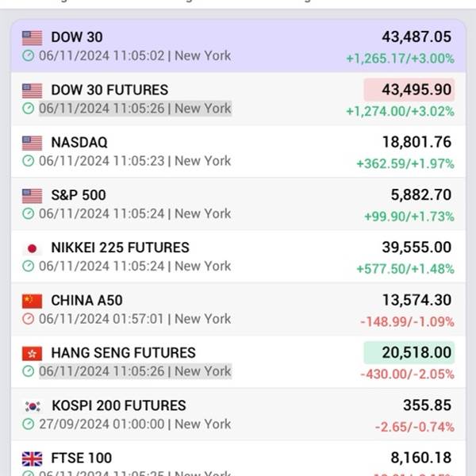Tap the clock icon under S&P 500

(x=29, y=213)
